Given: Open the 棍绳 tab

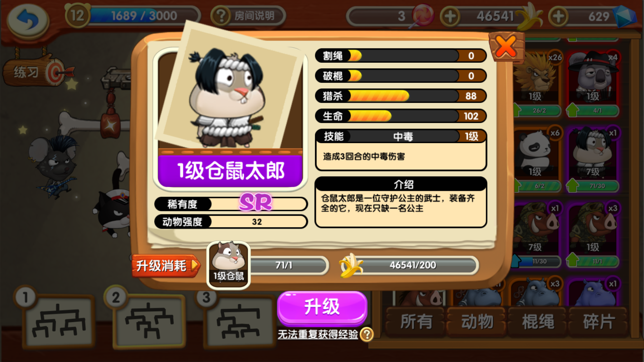Looking at the screenshot, I should click(x=538, y=322).
